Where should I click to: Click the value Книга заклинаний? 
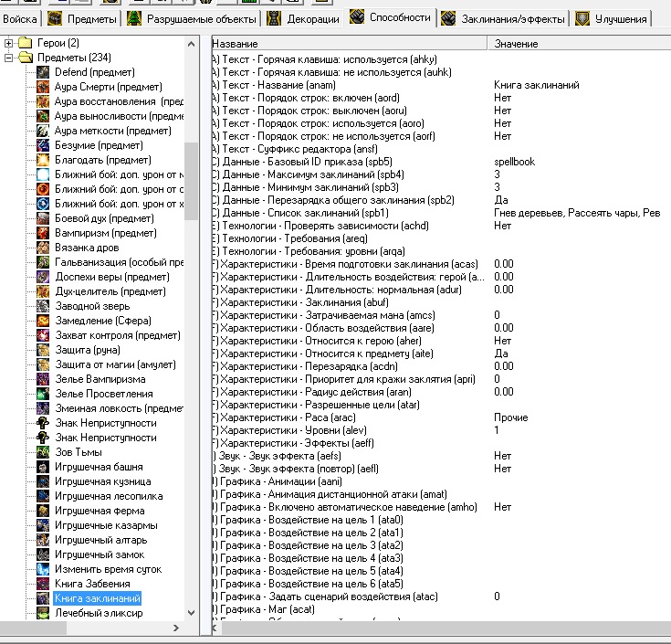pyautogui.click(x=537, y=85)
